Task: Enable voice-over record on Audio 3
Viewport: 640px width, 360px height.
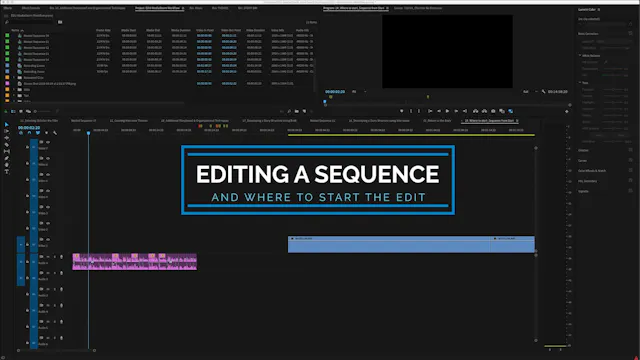Action: click(62, 289)
